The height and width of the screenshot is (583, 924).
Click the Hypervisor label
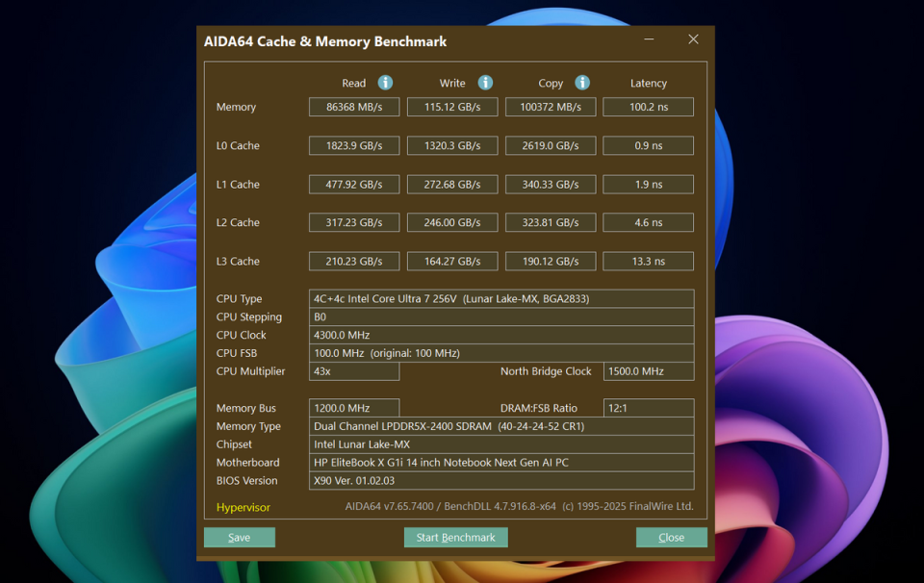(x=243, y=507)
